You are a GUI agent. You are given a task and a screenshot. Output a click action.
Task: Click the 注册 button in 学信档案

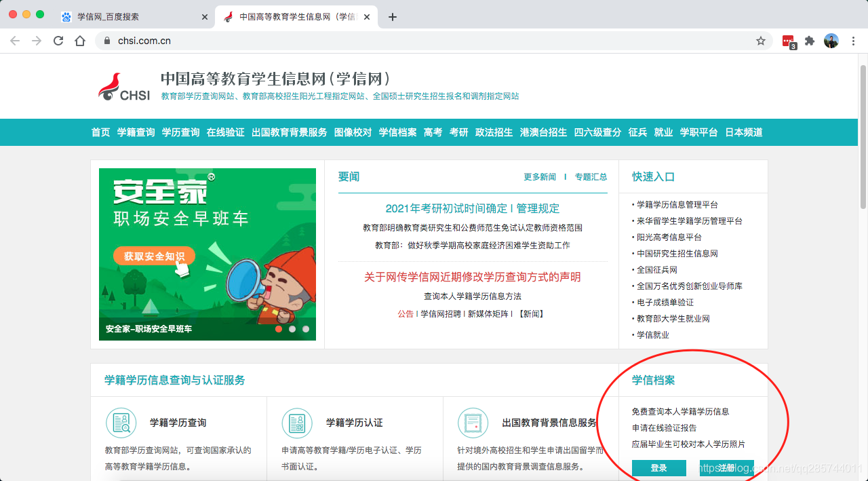726,468
